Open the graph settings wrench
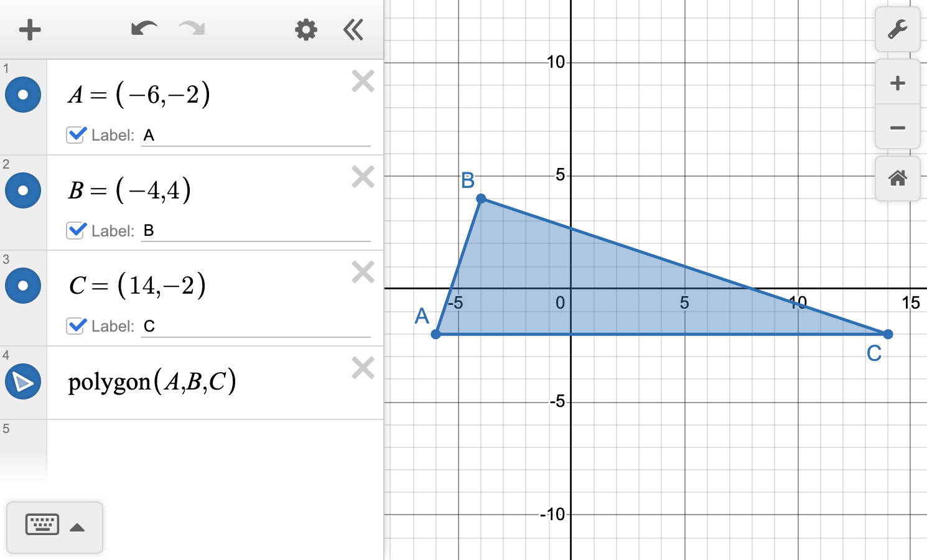Viewport: 927px width, 560px height. pos(898,29)
